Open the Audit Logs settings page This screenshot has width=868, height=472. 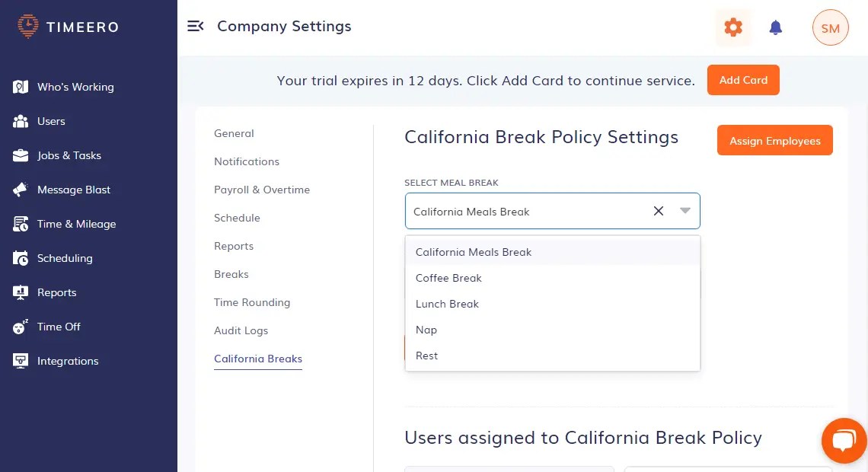coord(241,330)
